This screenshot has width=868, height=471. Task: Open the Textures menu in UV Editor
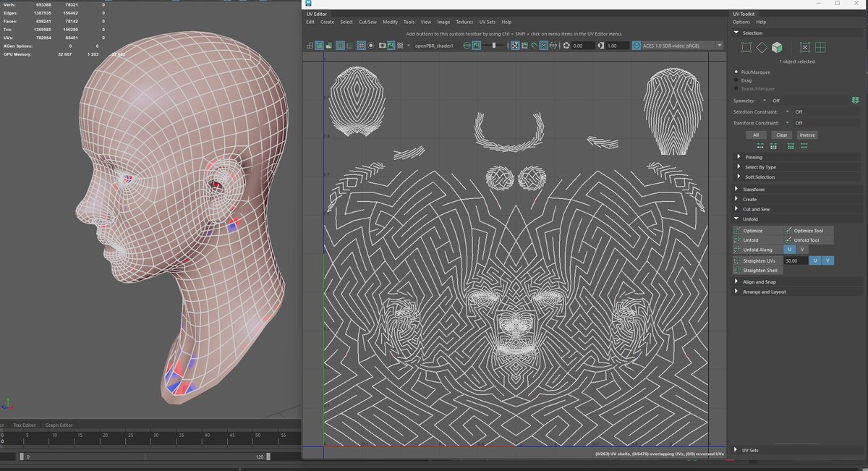tap(464, 22)
